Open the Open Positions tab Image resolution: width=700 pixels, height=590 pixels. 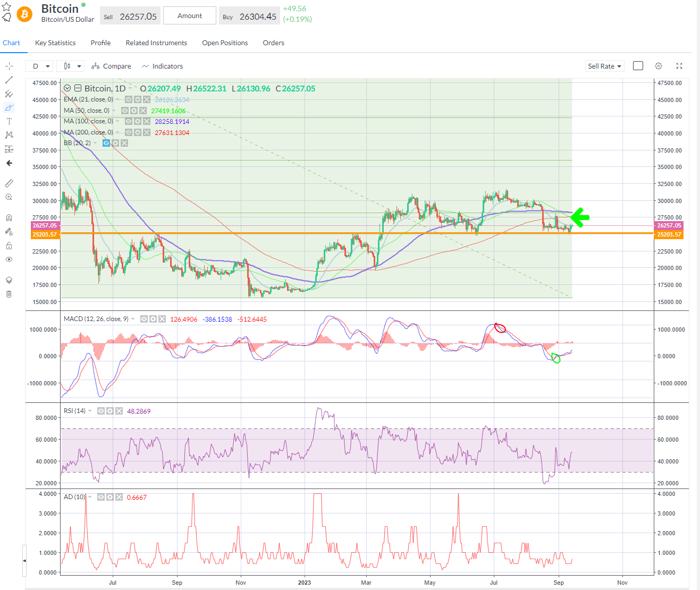click(x=225, y=43)
